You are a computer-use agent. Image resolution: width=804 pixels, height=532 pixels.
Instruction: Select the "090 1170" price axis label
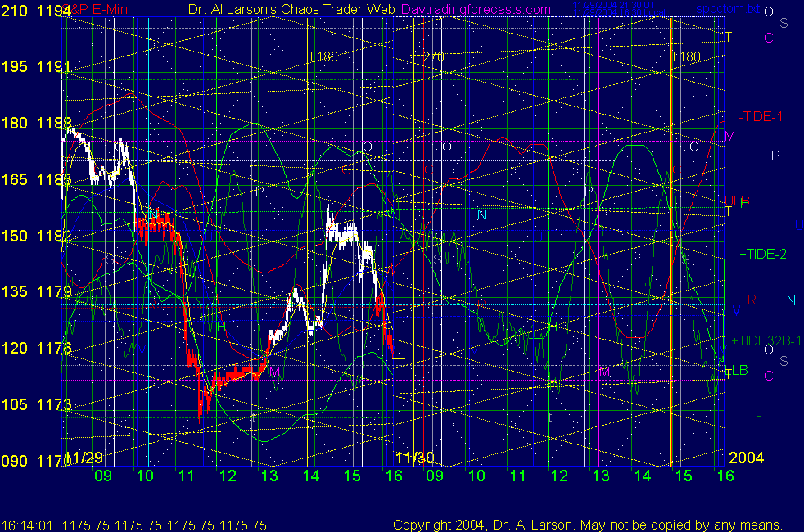pos(36,461)
